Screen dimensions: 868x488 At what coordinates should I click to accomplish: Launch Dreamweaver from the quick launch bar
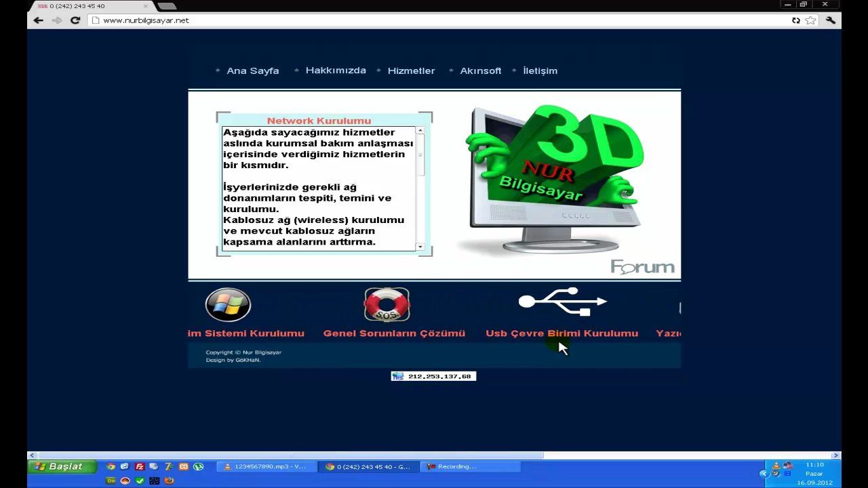click(111, 481)
